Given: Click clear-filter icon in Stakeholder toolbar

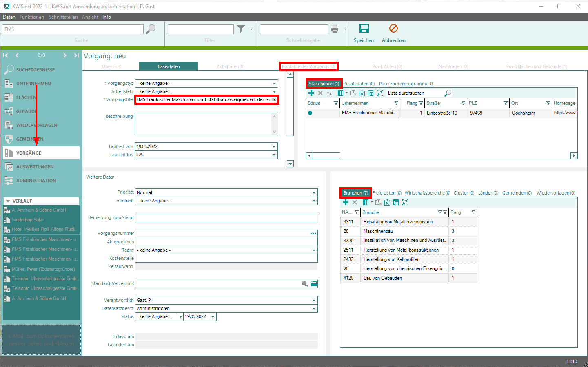Looking at the screenshot, I should pos(353,93).
